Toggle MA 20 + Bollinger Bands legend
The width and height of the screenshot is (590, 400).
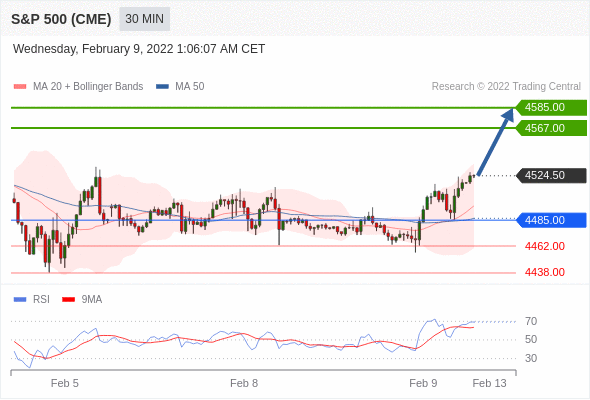tap(78, 87)
